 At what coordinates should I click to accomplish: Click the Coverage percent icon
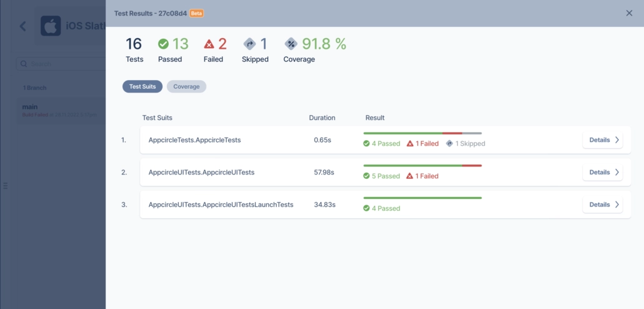point(291,44)
